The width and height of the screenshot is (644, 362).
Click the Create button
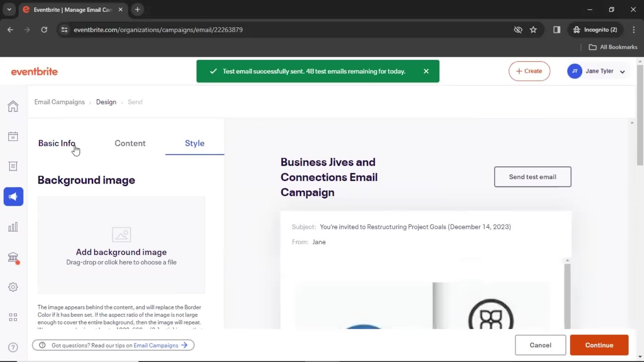coord(529,71)
